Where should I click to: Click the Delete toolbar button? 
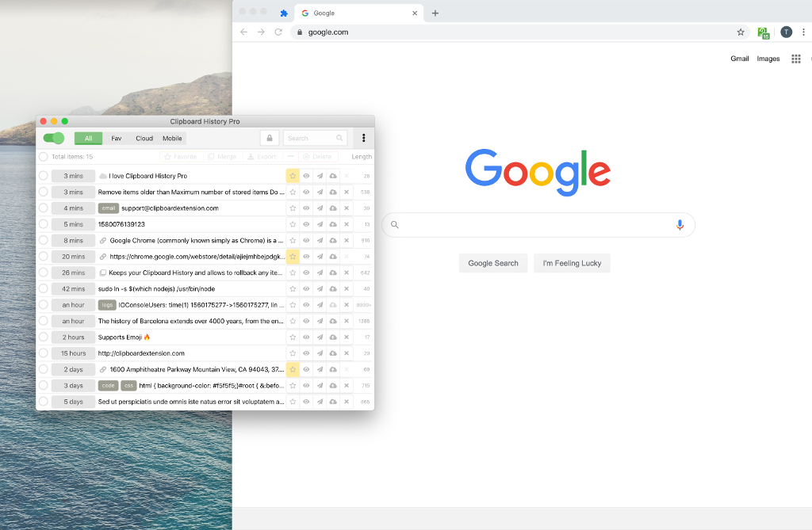(317, 157)
